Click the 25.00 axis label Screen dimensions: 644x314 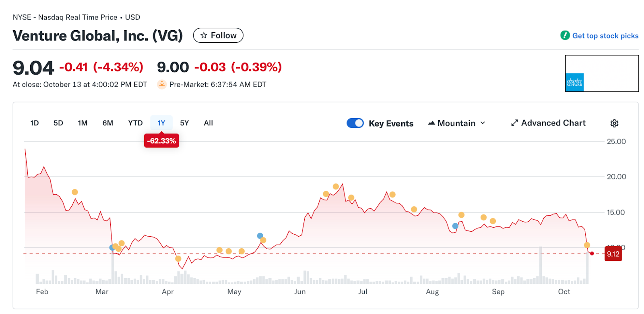point(616,141)
